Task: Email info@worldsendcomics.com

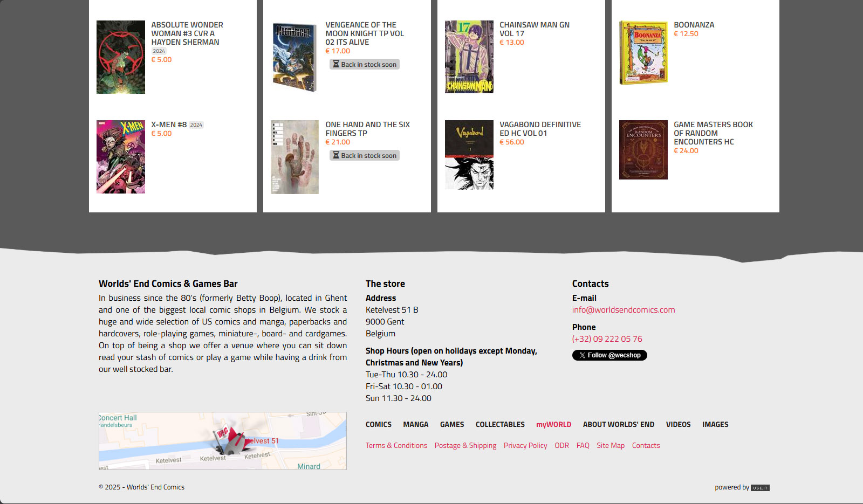Action: (623, 310)
